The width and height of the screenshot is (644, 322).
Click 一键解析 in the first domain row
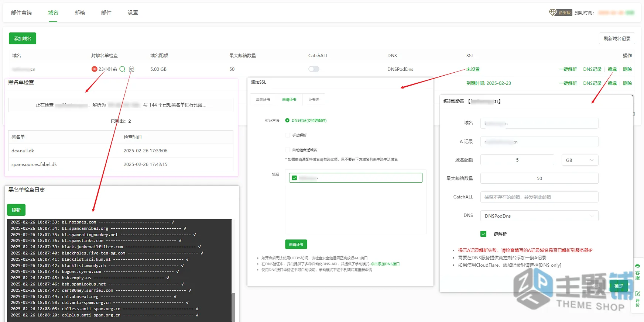click(x=568, y=69)
